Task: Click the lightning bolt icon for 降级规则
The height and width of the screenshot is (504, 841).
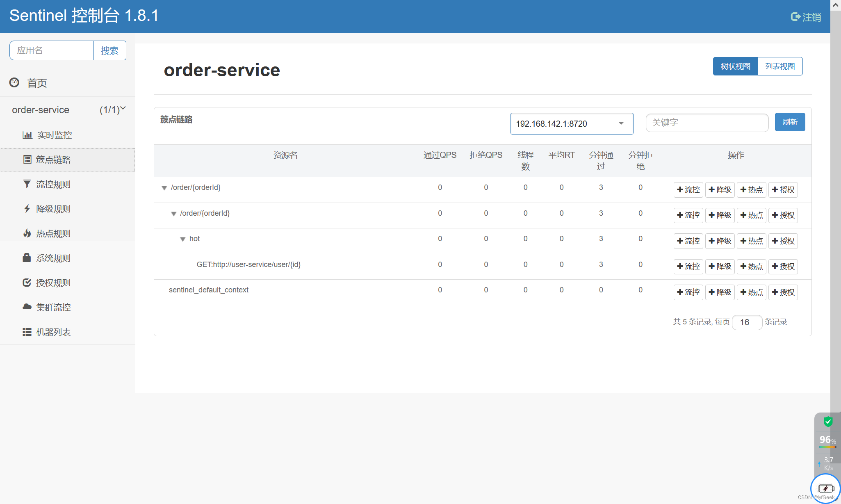Action: (27, 209)
